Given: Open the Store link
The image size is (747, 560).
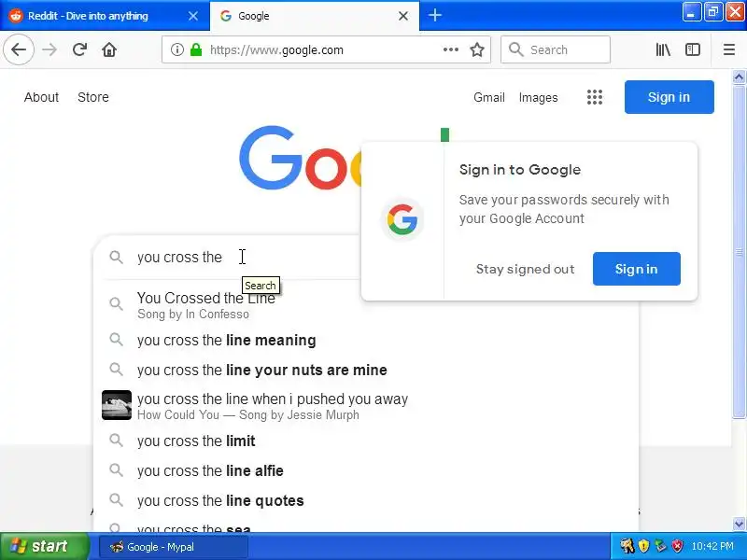Looking at the screenshot, I should tap(93, 97).
